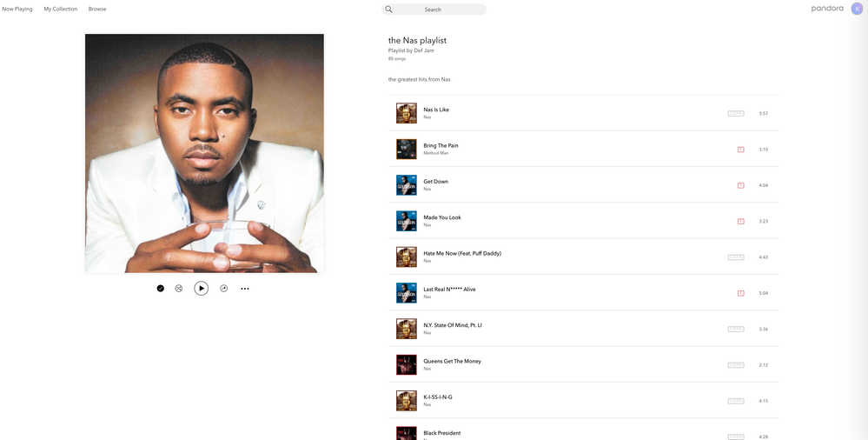Open the user profile avatar K
Screen dimensions: 868x440
point(857,9)
